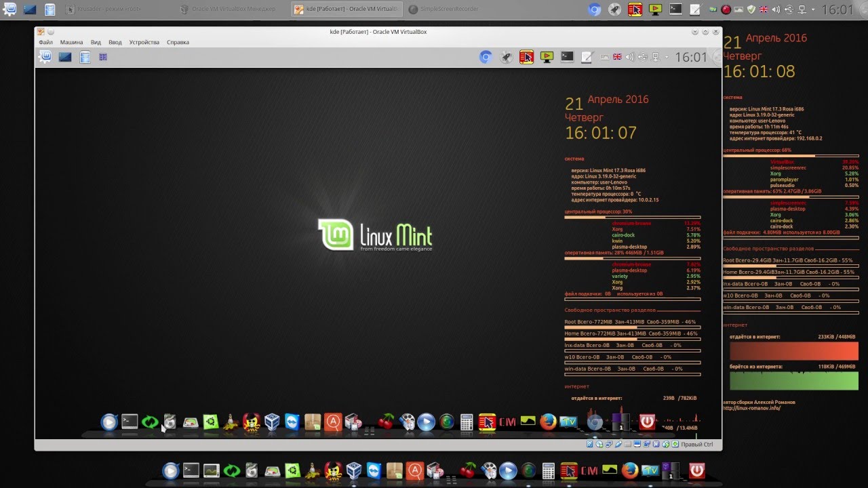The height and width of the screenshot is (488, 868).
Task: Open calculator in the guest dock
Action: [x=467, y=422]
